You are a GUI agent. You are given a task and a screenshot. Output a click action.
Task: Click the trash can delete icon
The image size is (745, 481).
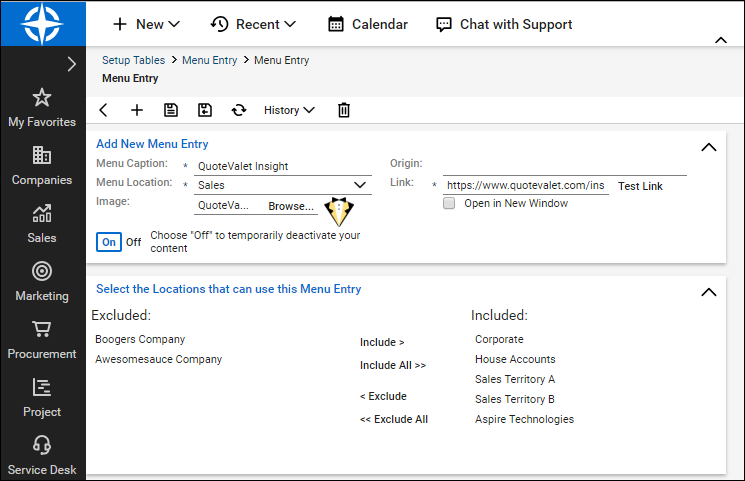coord(344,110)
